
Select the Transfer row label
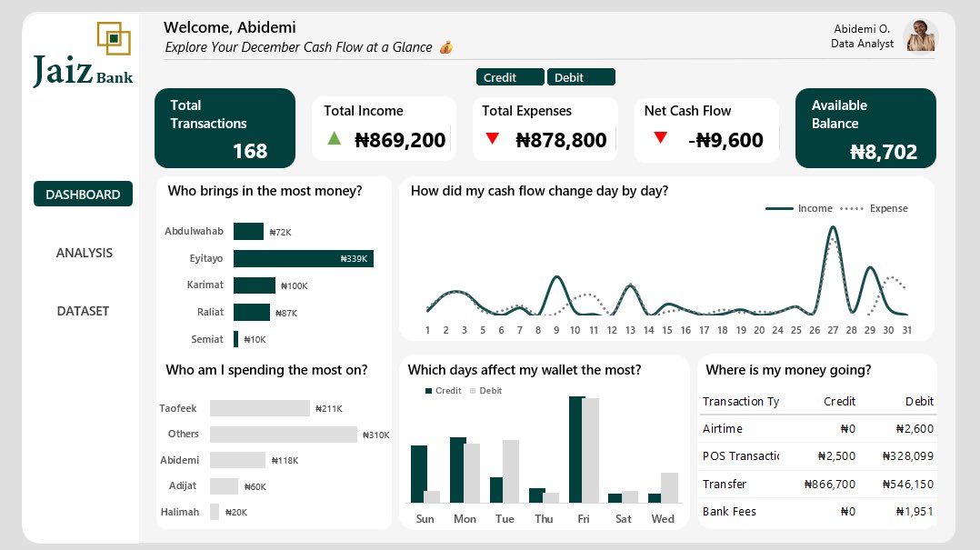click(725, 485)
